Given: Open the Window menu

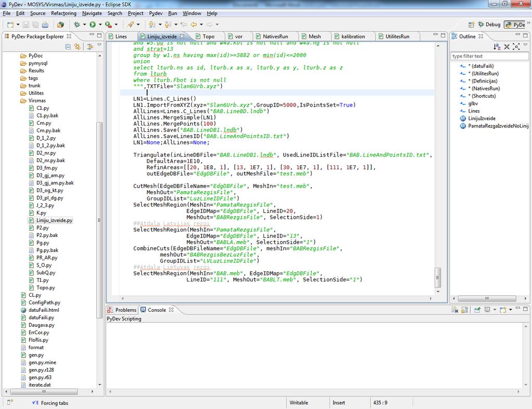Looking at the screenshot, I should (x=192, y=13).
